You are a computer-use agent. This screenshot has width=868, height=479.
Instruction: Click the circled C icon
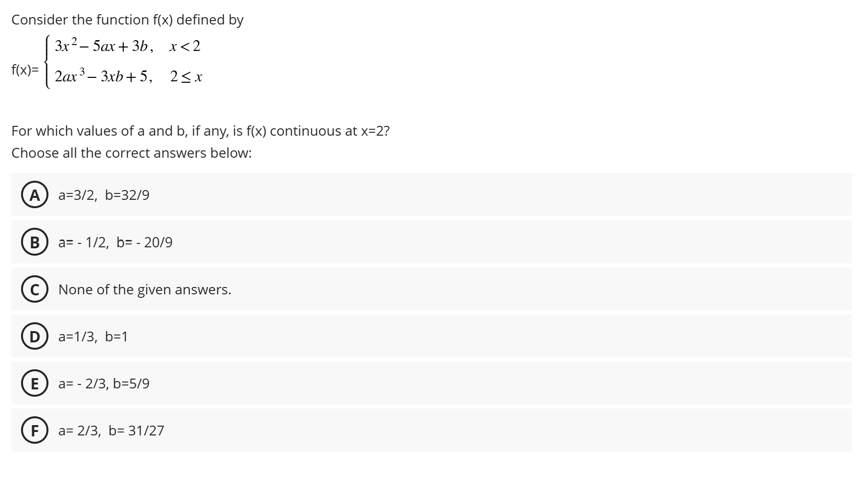[35, 289]
